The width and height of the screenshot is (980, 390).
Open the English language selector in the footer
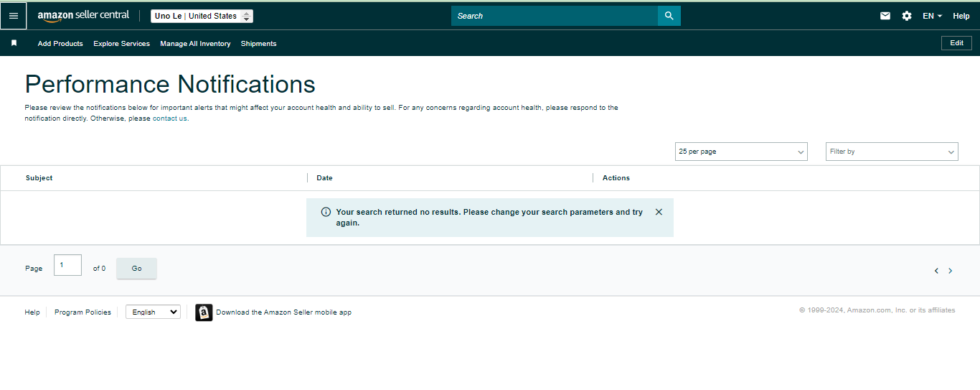coord(153,312)
